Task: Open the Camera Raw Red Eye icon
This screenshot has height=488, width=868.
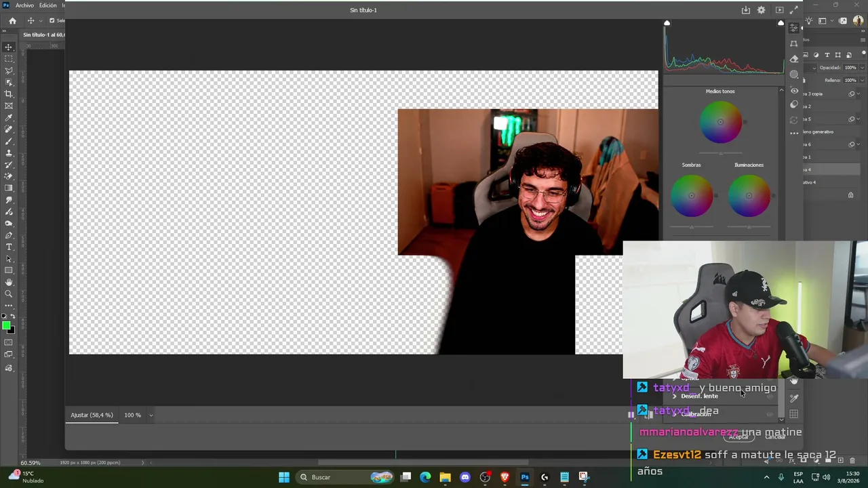Action: click(794, 90)
